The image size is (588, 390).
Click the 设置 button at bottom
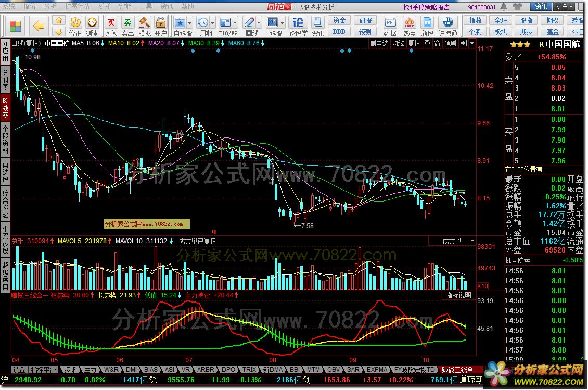click(19, 370)
